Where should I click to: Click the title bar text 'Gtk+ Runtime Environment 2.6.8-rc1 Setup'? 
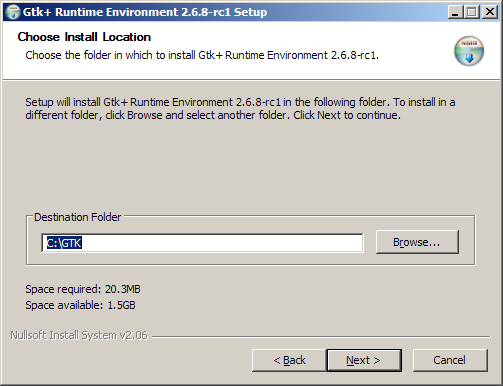click(x=145, y=12)
